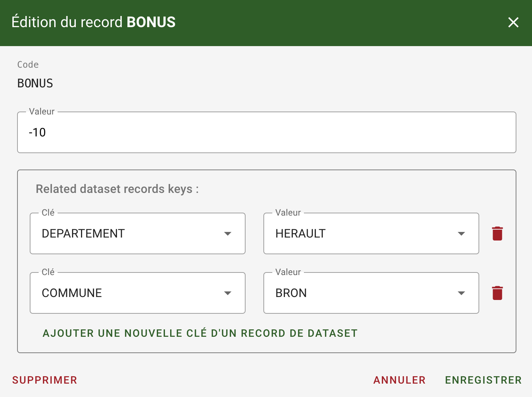Image resolution: width=532 pixels, height=397 pixels.
Task: Open the Clé dropdown showing DEPARTEMENT
Action: [x=130, y=233]
